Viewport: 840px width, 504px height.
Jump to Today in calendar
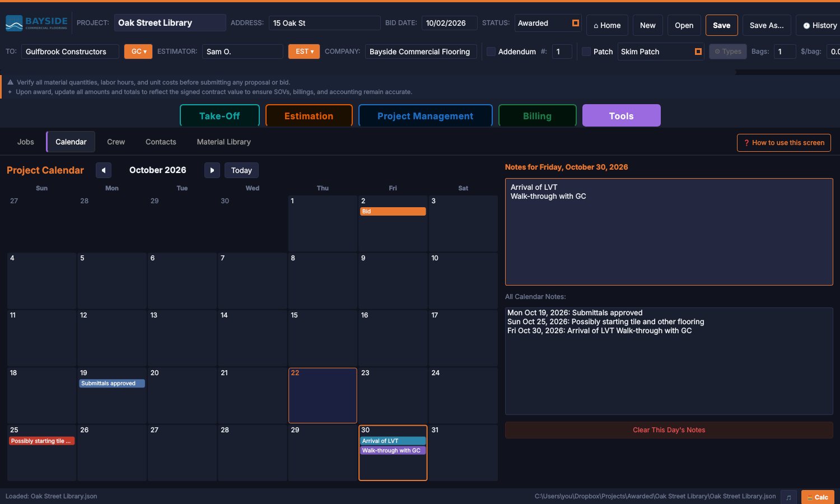click(x=241, y=170)
